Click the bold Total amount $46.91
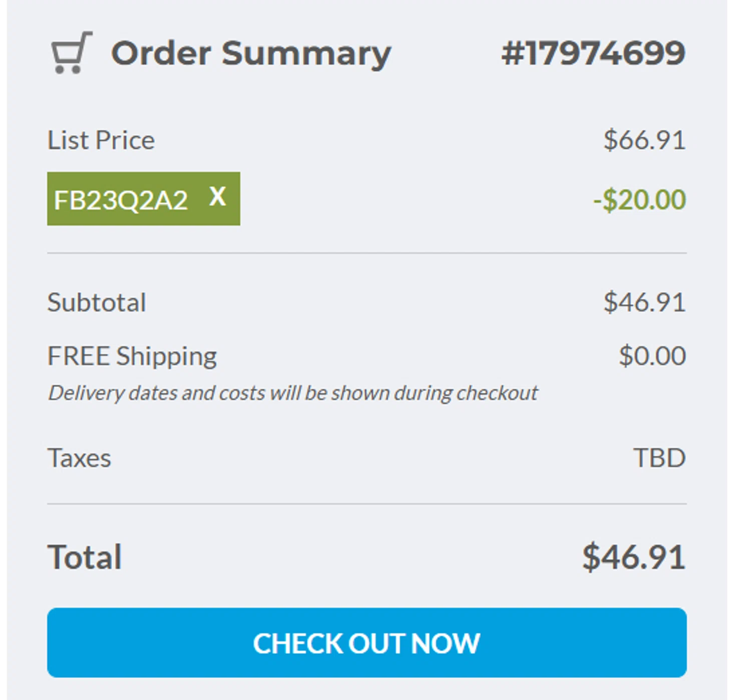 [x=634, y=557]
